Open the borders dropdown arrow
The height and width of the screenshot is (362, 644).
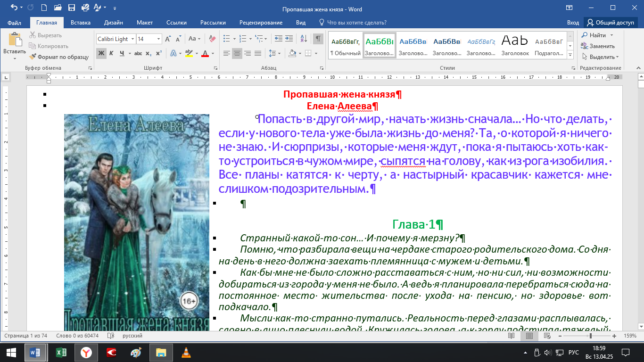point(316,53)
